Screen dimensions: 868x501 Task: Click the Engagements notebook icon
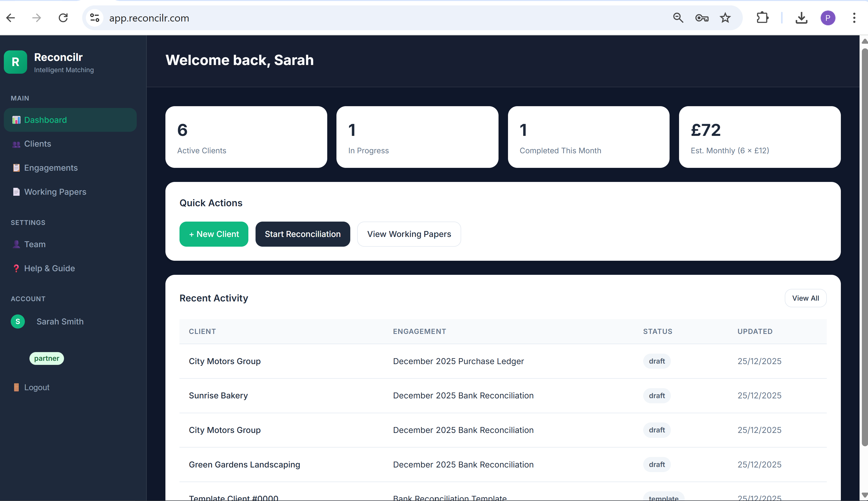tap(16, 168)
